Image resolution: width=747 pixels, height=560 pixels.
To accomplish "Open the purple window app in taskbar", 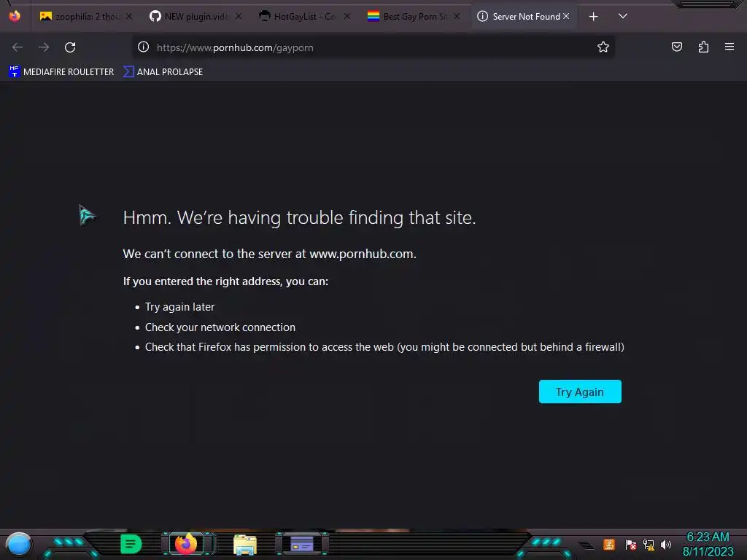I will click(302, 544).
